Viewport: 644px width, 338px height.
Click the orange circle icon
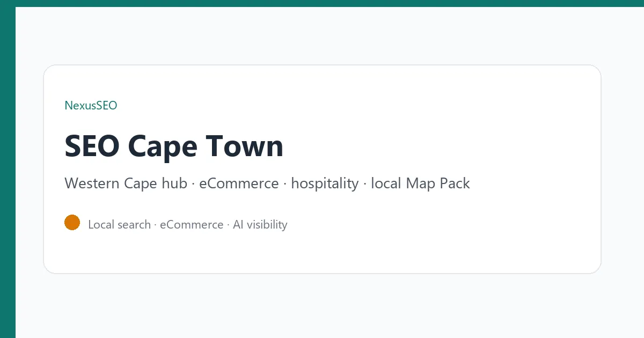coord(72,222)
